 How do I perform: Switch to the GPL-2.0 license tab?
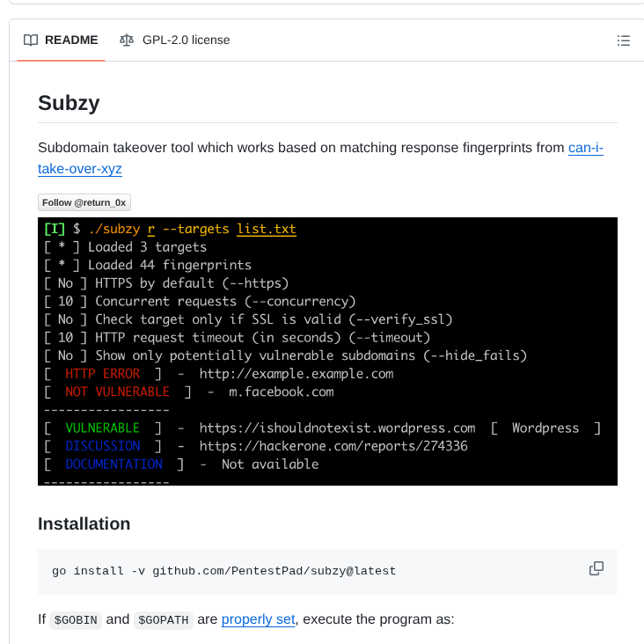coord(186,40)
